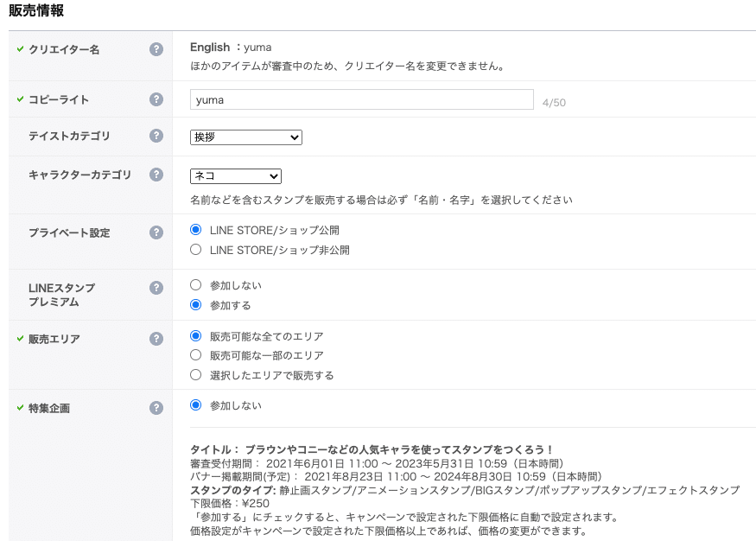The height and width of the screenshot is (541, 756).
Task: Open help for クリエイター名 field
Action: click(x=156, y=51)
